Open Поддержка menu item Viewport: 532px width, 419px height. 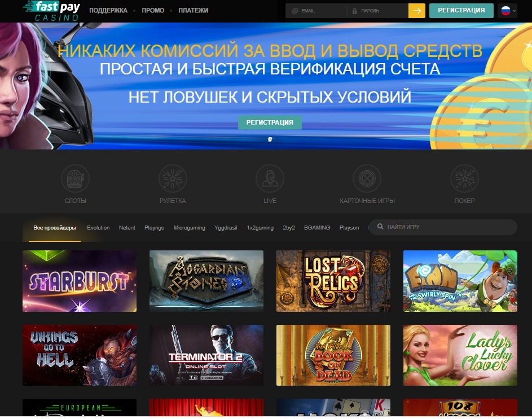(108, 11)
